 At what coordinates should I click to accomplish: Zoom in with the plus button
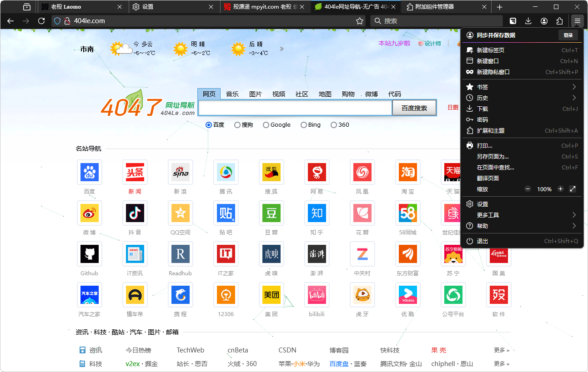click(560, 189)
